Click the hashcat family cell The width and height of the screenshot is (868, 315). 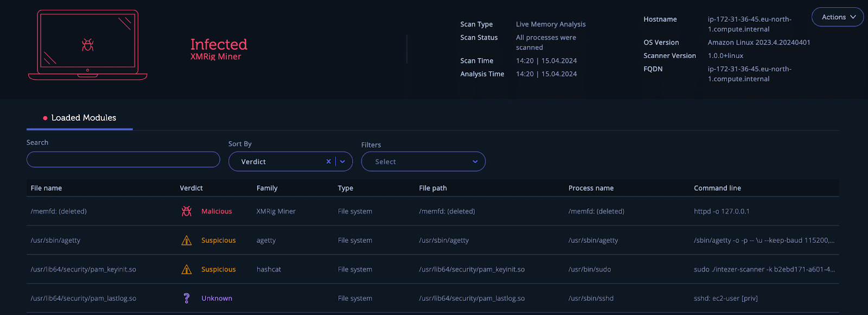(269, 269)
